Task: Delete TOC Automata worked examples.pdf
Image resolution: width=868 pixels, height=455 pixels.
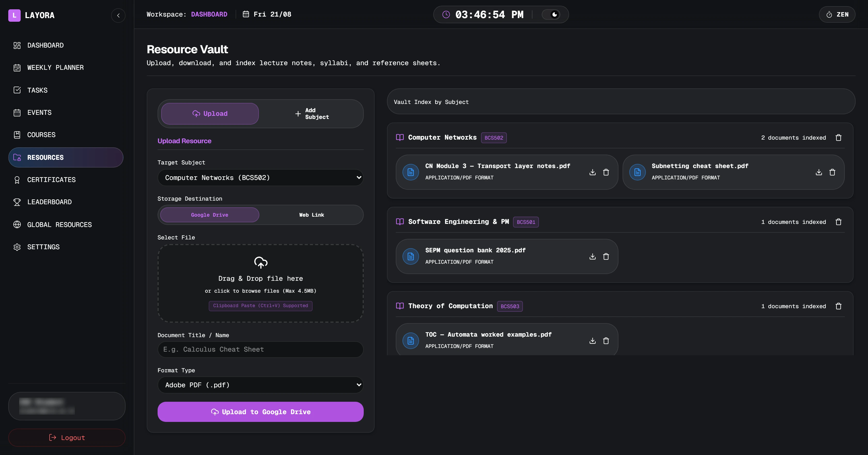Action: tap(606, 341)
